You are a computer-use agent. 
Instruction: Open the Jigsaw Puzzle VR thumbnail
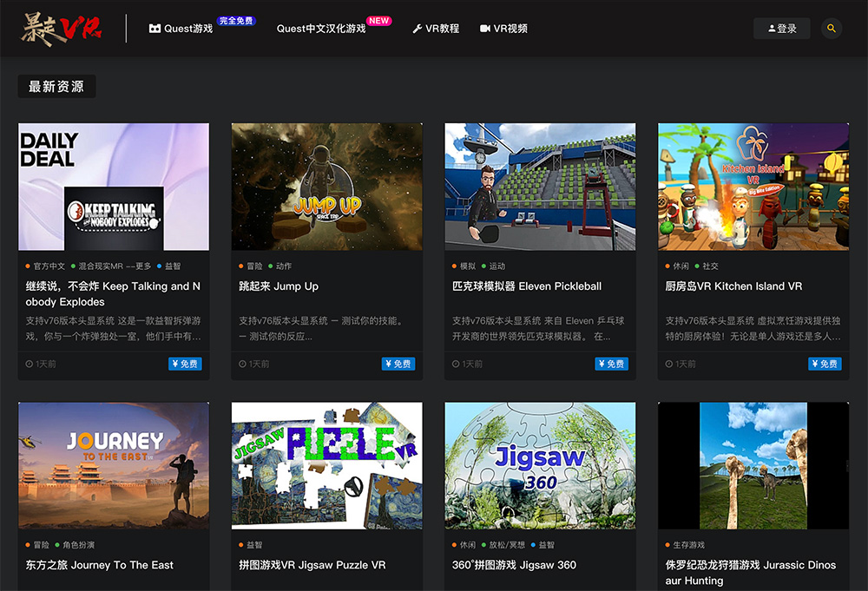click(x=326, y=465)
